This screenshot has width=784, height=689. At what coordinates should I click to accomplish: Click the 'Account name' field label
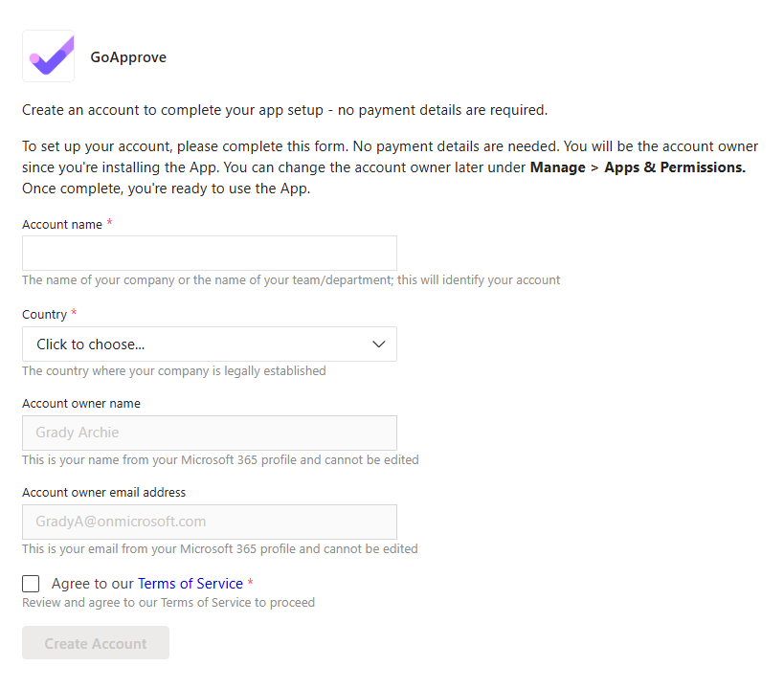62,225
